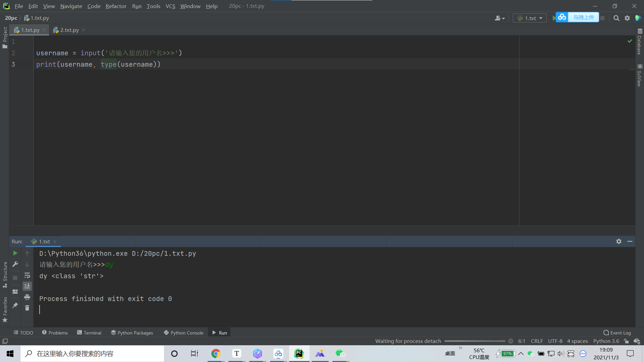The image size is (644, 362).
Task: Switch to the 2.txt.py editor tab
Action: tap(69, 30)
